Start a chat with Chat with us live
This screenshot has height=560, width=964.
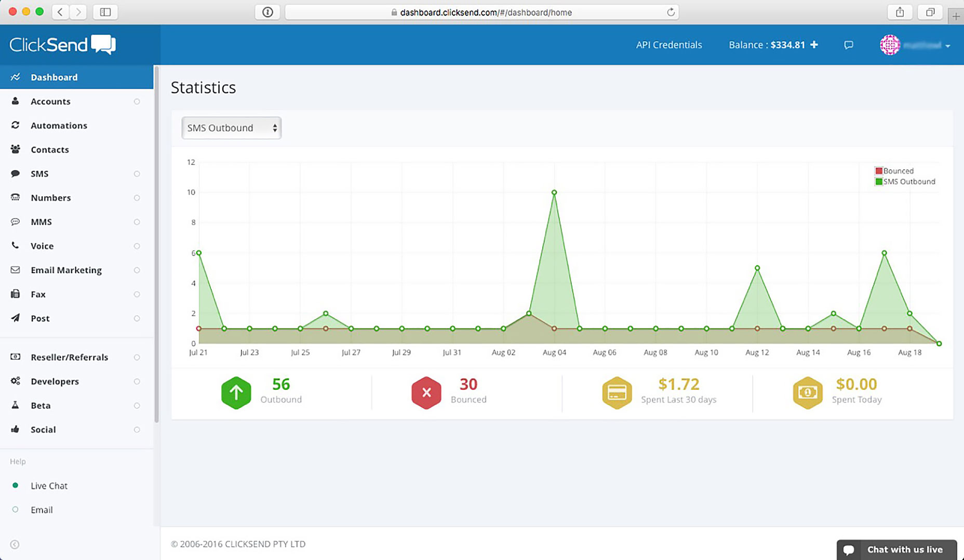[x=896, y=550]
